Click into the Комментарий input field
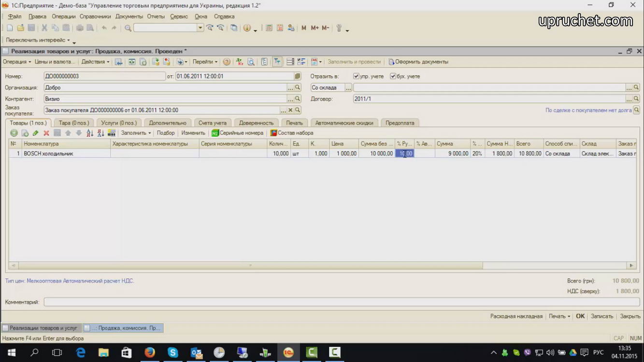The height and width of the screenshot is (362, 644). coord(342,302)
